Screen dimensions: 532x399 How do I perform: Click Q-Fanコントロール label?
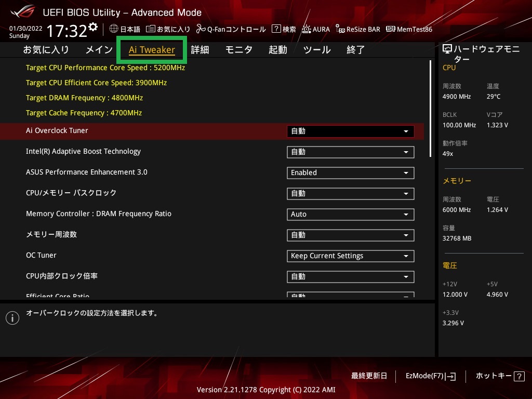coord(236,29)
